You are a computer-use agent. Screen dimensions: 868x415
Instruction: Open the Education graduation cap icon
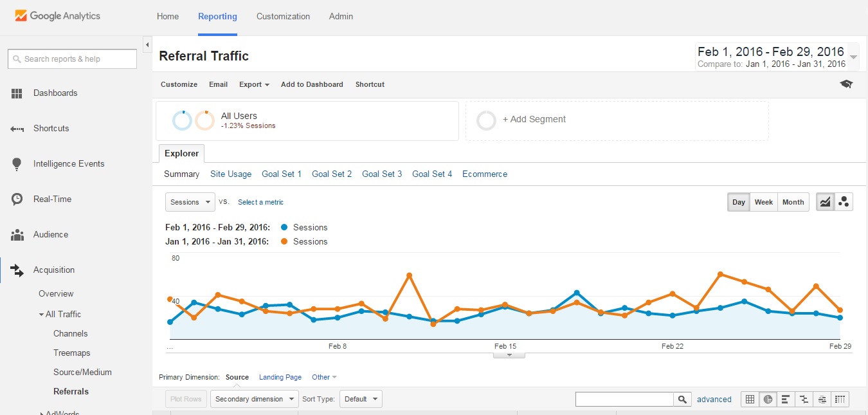point(846,84)
